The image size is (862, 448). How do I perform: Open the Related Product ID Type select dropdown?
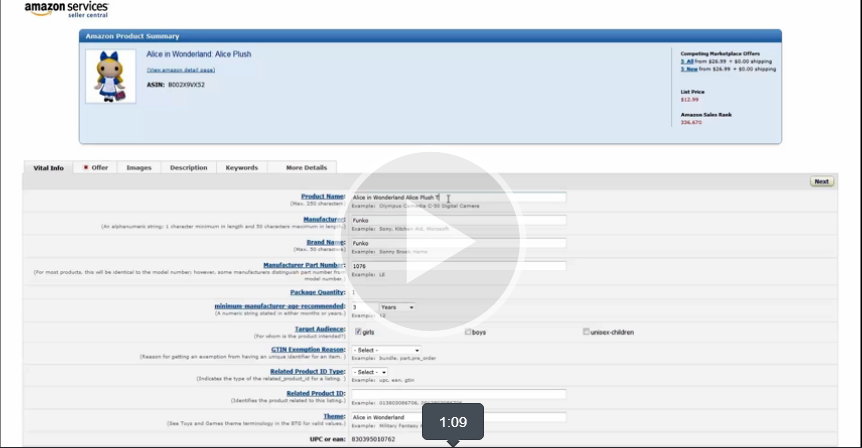tap(370, 372)
